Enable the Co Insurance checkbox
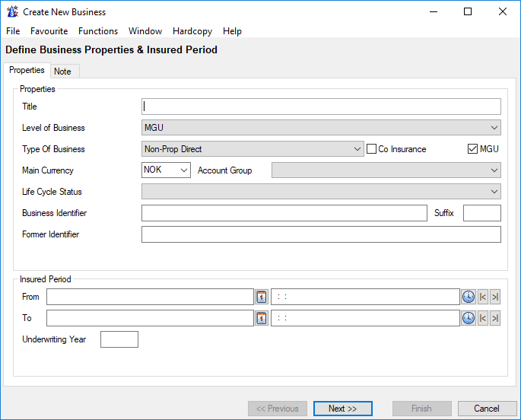Viewport: 521px width, 420px height. tap(372, 149)
